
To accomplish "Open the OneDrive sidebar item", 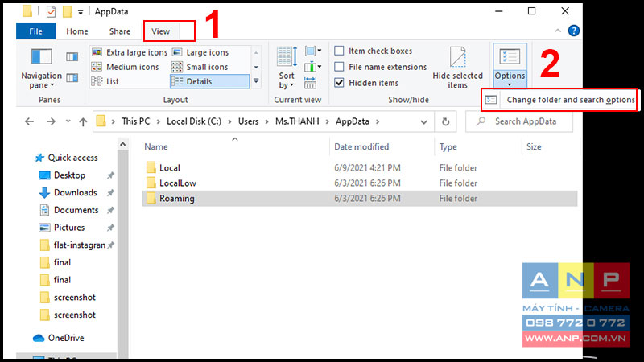I will coord(58,338).
